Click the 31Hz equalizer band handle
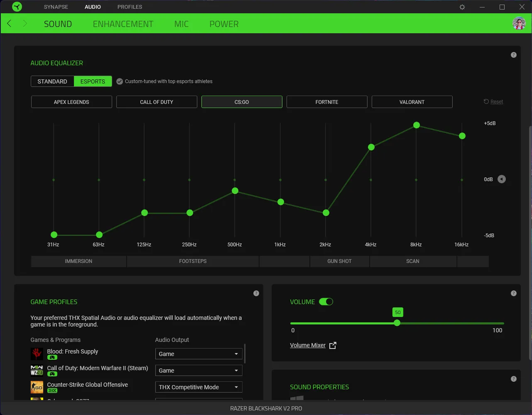The width and height of the screenshot is (532, 415). tap(54, 235)
